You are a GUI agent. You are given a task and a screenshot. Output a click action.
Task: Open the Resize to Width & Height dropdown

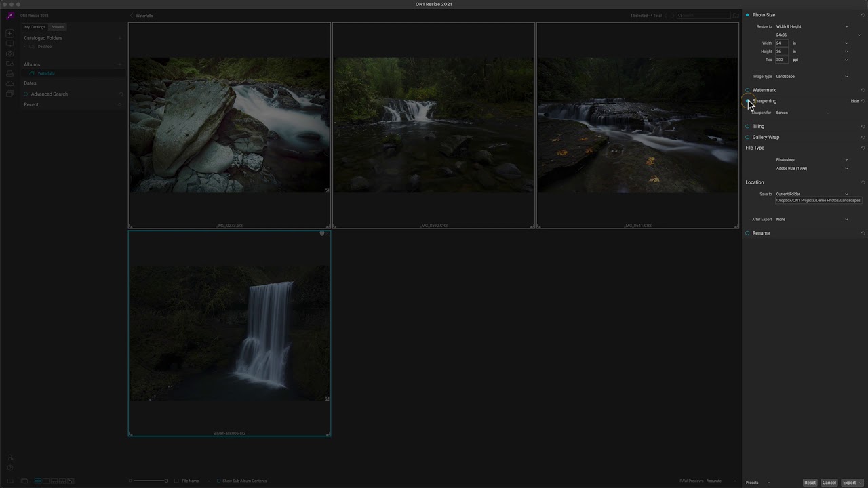point(812,26)
